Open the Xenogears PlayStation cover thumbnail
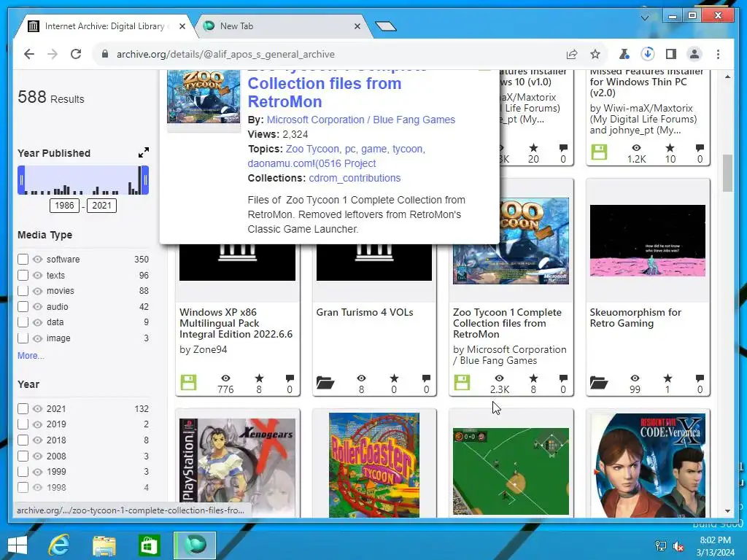 [237, 466]
